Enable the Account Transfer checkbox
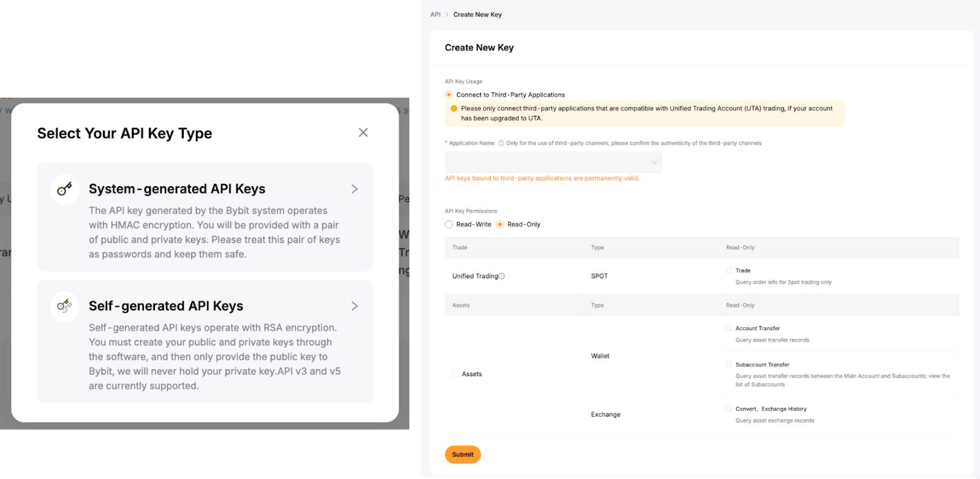The image size is (980, 479). 729,328
